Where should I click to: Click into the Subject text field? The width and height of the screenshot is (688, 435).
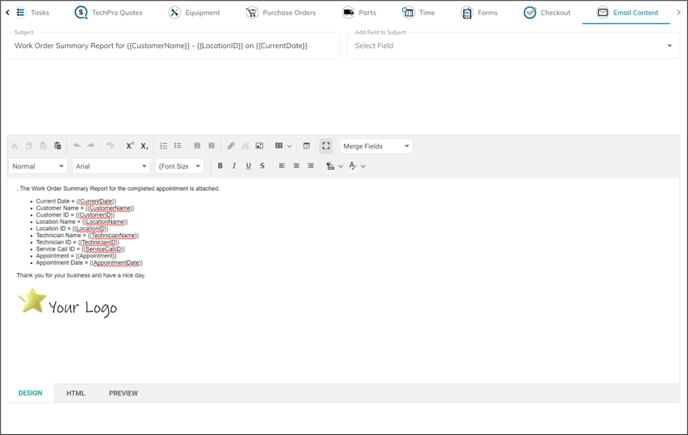pos(173,46)
